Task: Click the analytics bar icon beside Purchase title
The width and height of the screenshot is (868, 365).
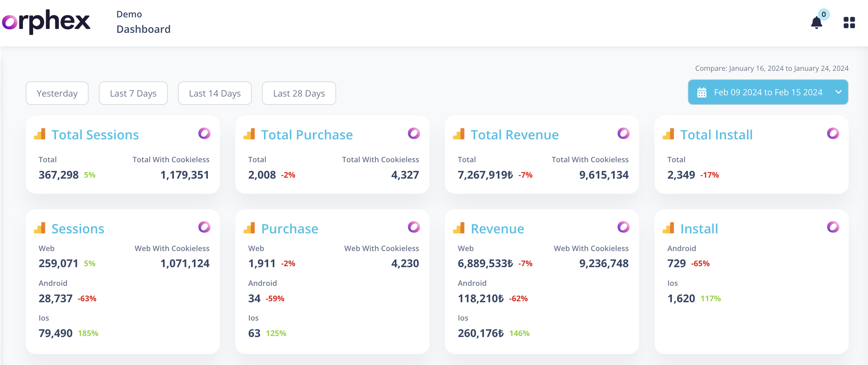Action: (249, 228)
